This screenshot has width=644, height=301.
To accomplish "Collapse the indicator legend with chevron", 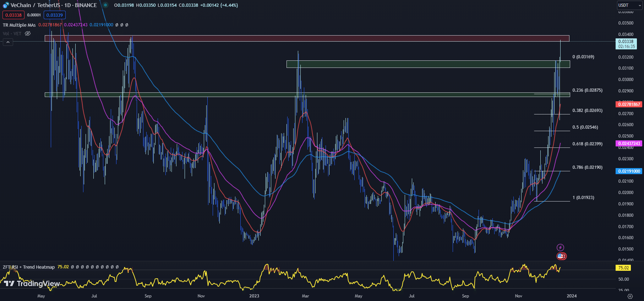I will coord(8,42).
